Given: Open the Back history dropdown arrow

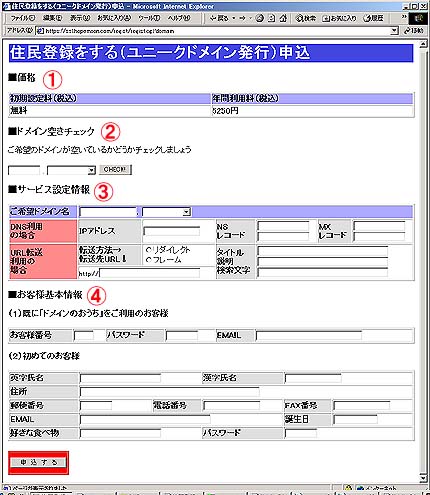Looking at the screenshot, I should [x=234, y=18].
